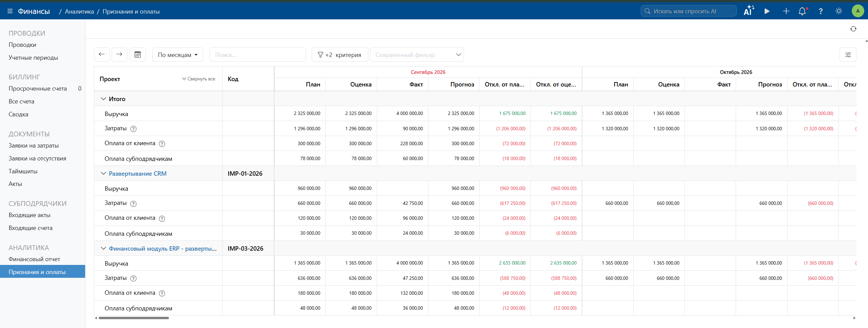The height and width of the screenshot is (328, 868).
Task: Click the scrollbar right arrow
Action: (x=854, y=318)
